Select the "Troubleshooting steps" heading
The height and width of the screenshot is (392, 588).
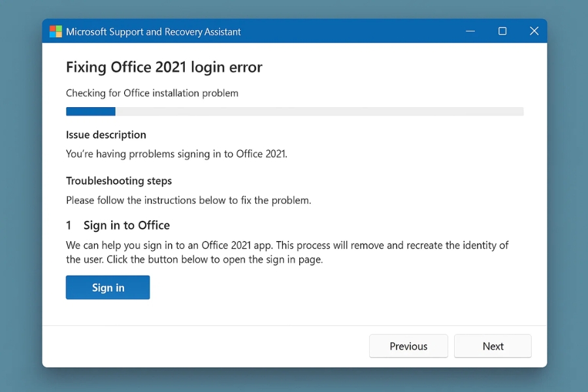coord(119,181)
